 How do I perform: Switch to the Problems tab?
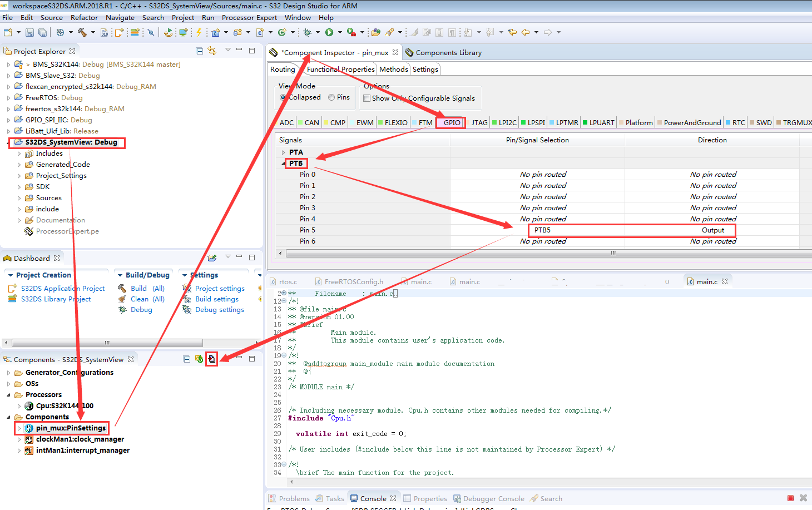289,498
